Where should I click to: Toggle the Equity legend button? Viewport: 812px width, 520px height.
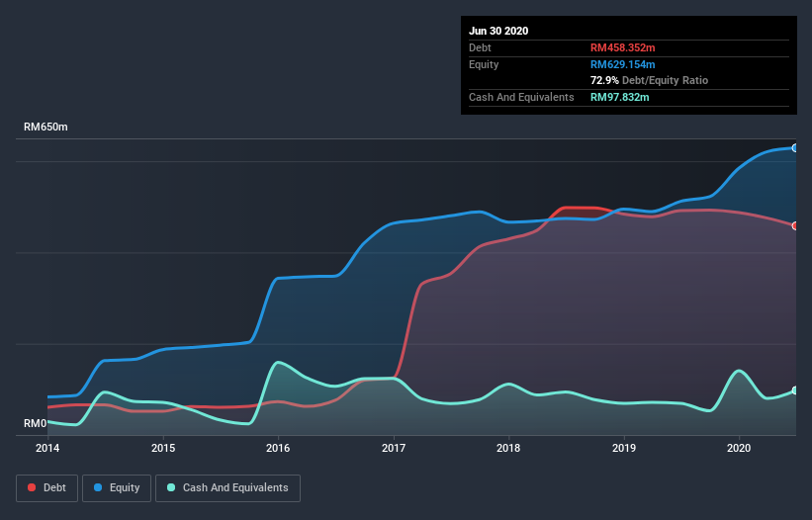coord(117,488)
